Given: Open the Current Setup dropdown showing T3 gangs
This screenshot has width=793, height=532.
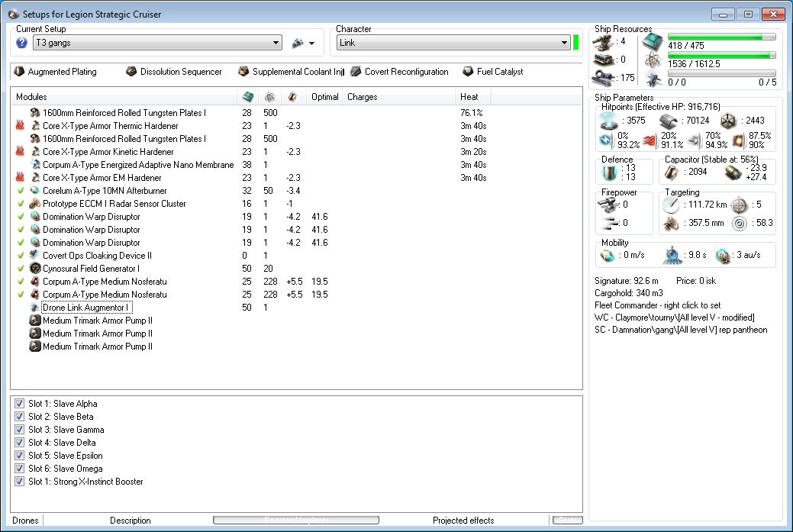Looking at the screenshot, I should pos(157,44).
